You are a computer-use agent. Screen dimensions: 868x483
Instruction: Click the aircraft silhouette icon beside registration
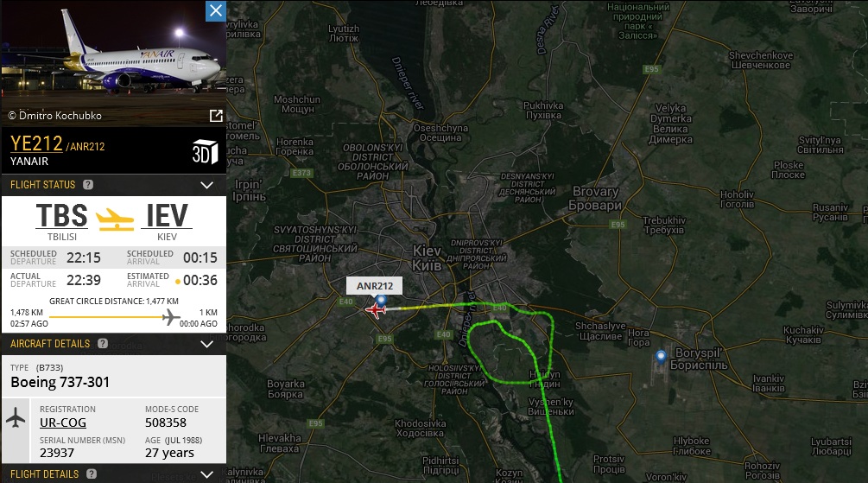(x=16, y=417)
